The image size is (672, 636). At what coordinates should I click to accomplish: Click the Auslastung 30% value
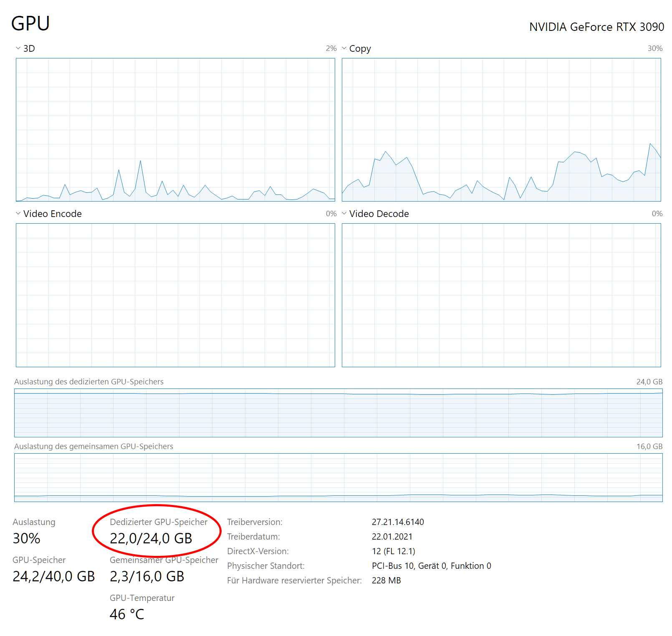coord(27,538)
